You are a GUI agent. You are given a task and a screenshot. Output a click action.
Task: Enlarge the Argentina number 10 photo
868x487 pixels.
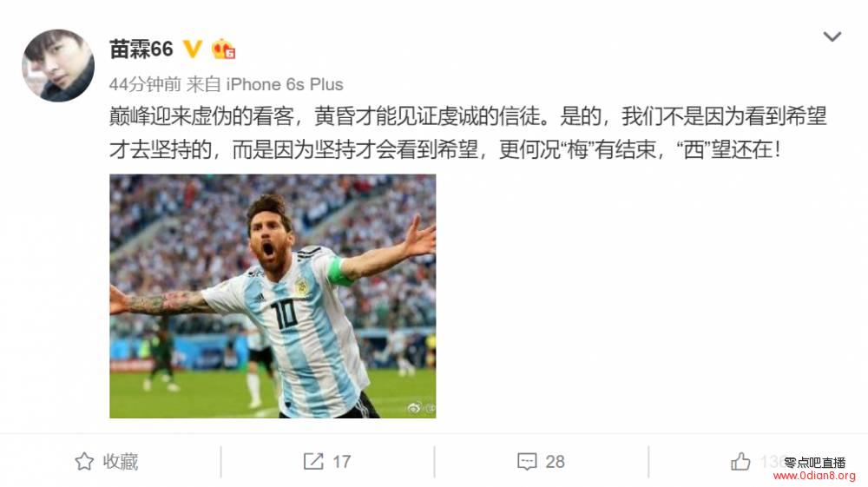click(x=273, y=296)
